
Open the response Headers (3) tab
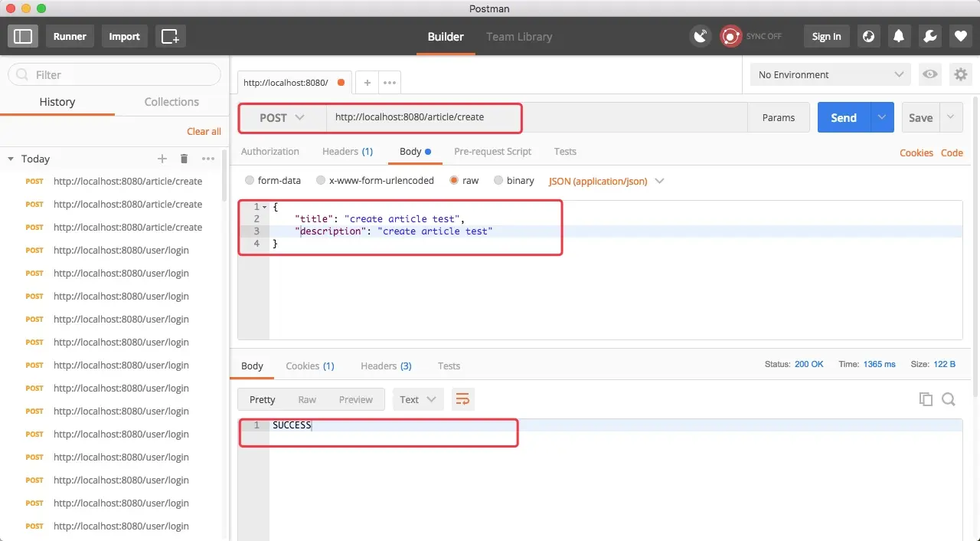386,366
